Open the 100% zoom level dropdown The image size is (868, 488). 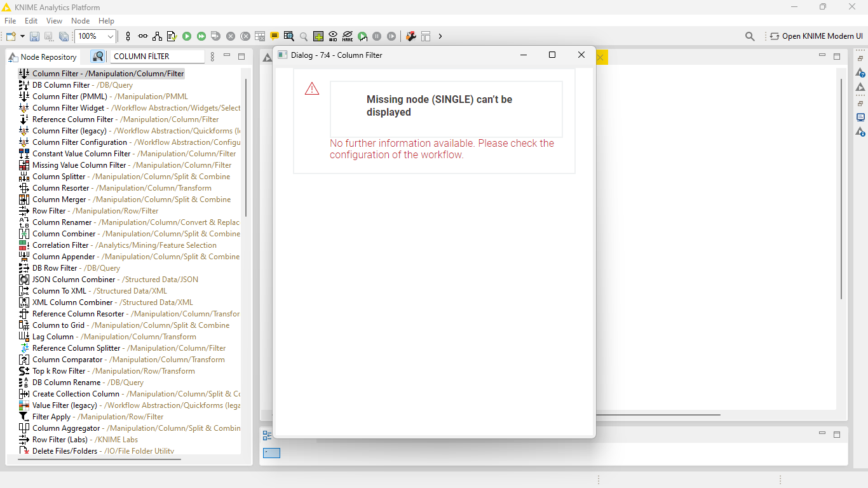[111, 36]
